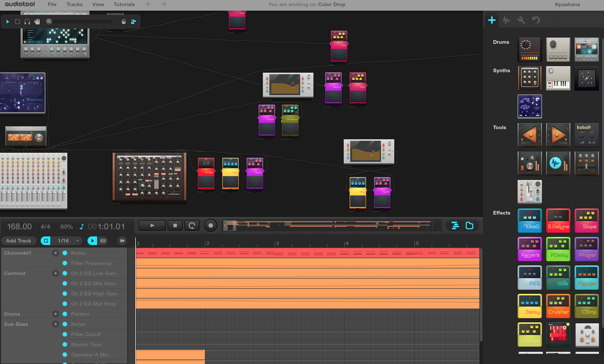
Task: Add the Chorus effect pedal
Action: click(x=530, y=335)
